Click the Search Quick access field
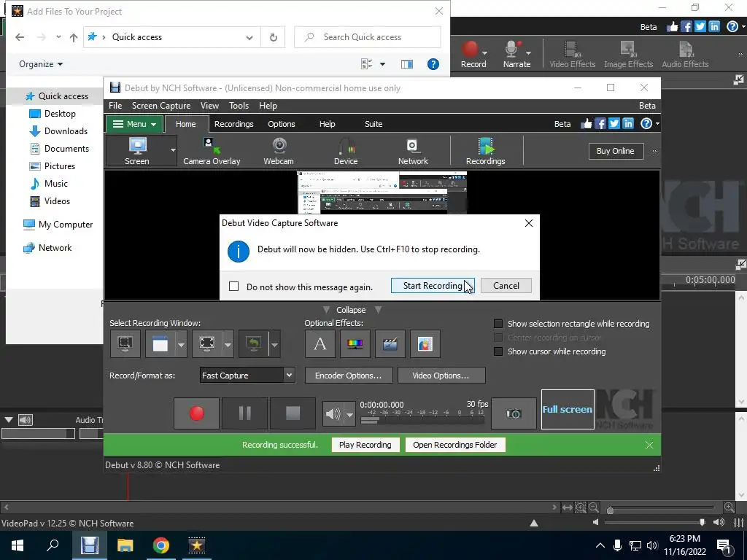747x560 pixels. [x=368, y=37]
